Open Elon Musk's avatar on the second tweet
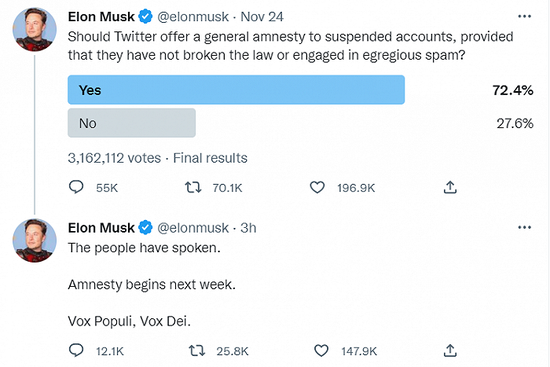This screenshot has height=367, width=550. tap(34, 240)
